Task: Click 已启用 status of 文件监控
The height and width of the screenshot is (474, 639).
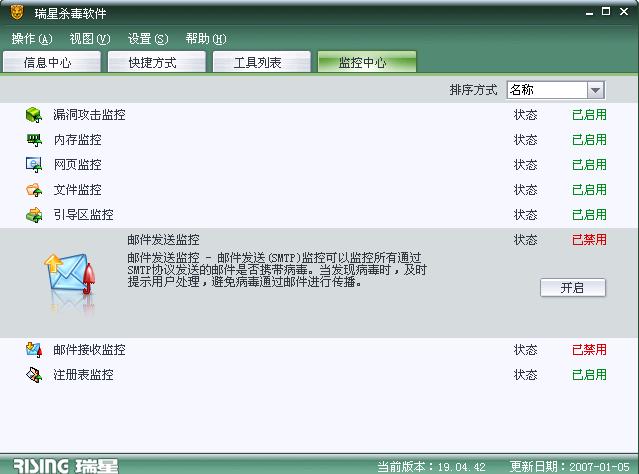Action: tap(589, 190)
